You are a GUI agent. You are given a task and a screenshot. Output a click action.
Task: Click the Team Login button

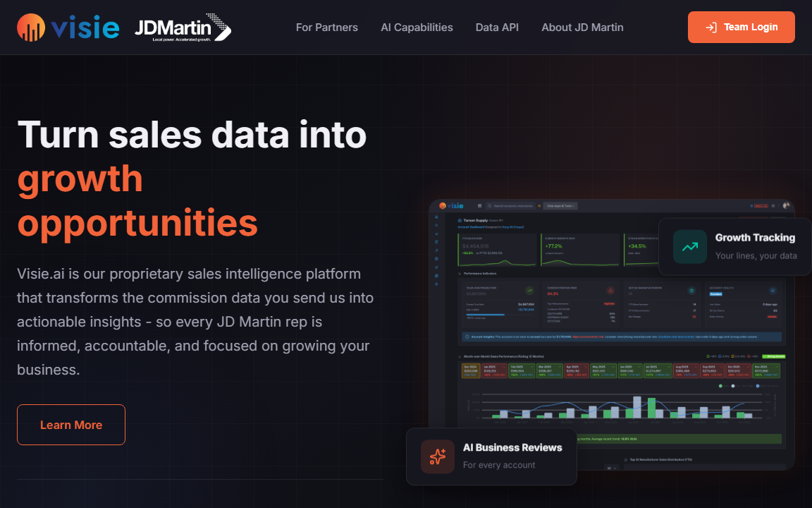pos(741,27)
